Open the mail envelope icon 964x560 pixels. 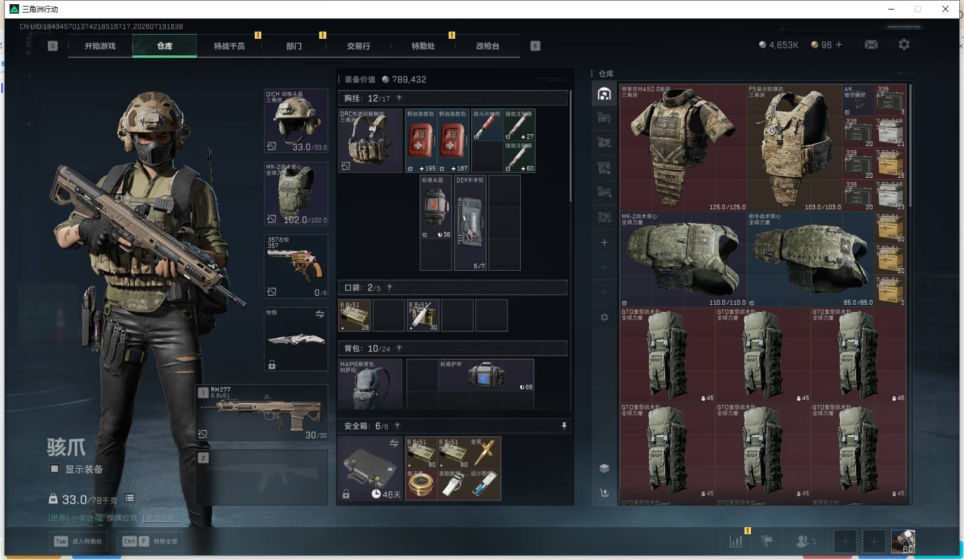(871, 45)
